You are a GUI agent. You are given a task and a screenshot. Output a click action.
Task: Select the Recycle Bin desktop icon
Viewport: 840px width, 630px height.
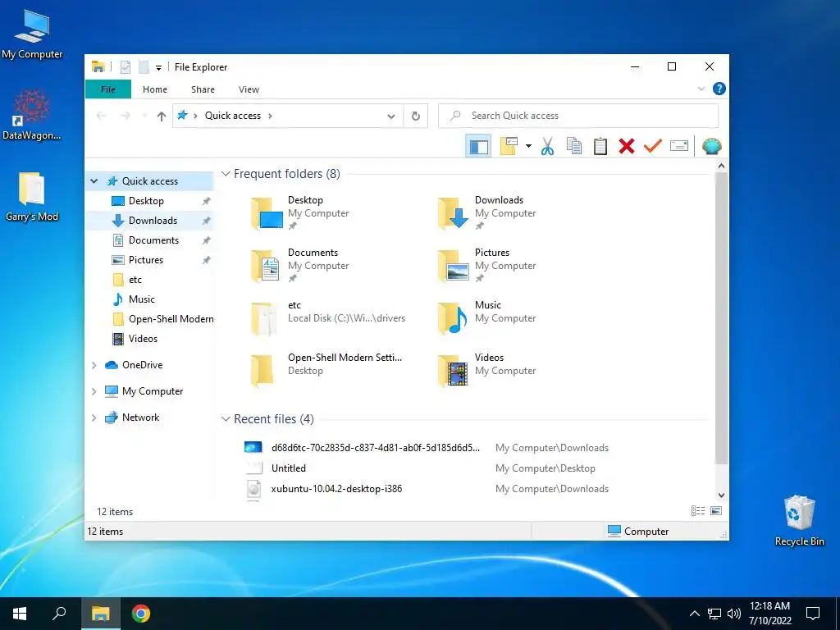point(799,520)
